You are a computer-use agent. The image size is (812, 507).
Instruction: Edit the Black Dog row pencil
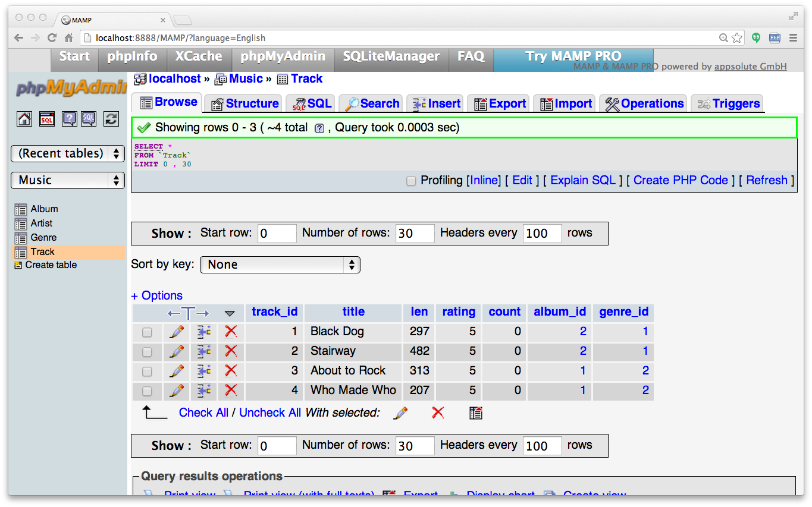(177, 332)
